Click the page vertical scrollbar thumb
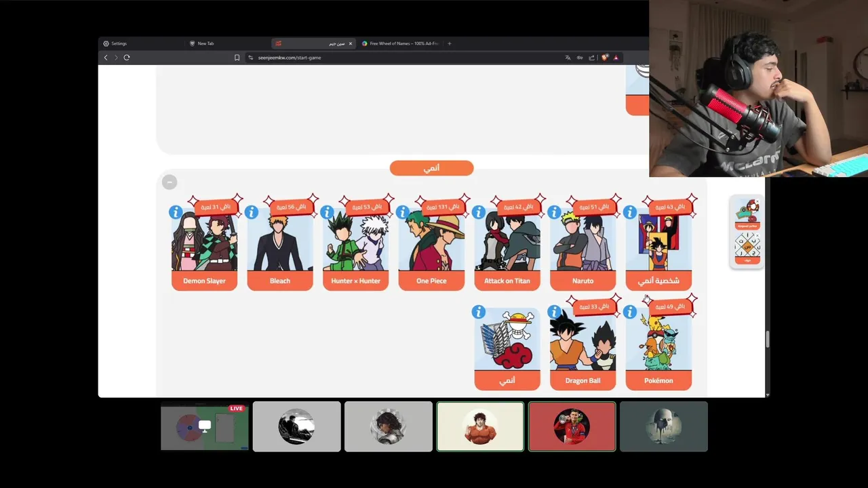The image size is (868, 488). pos(768,340)
